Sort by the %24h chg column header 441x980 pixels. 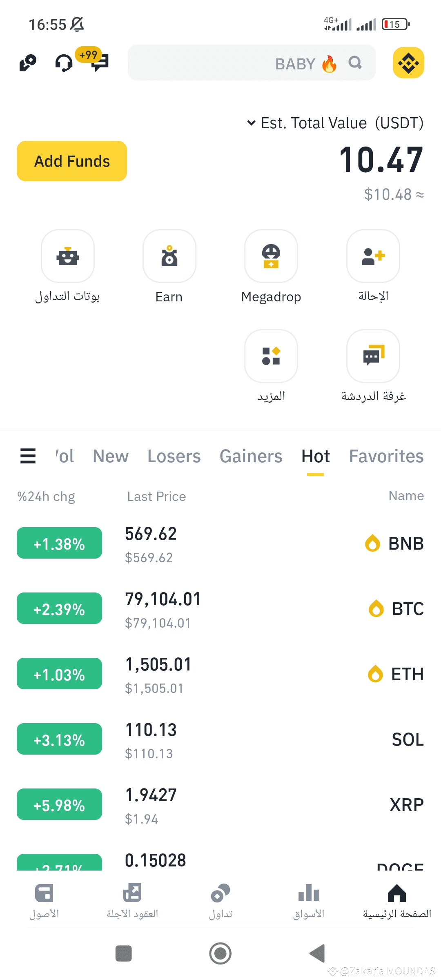click(x=46, y=497)
